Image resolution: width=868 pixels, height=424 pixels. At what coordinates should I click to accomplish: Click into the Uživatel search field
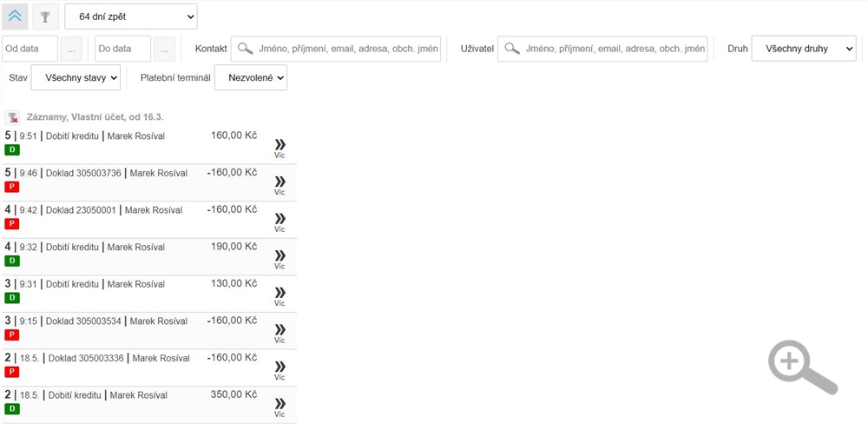click(x=603, y=49)
